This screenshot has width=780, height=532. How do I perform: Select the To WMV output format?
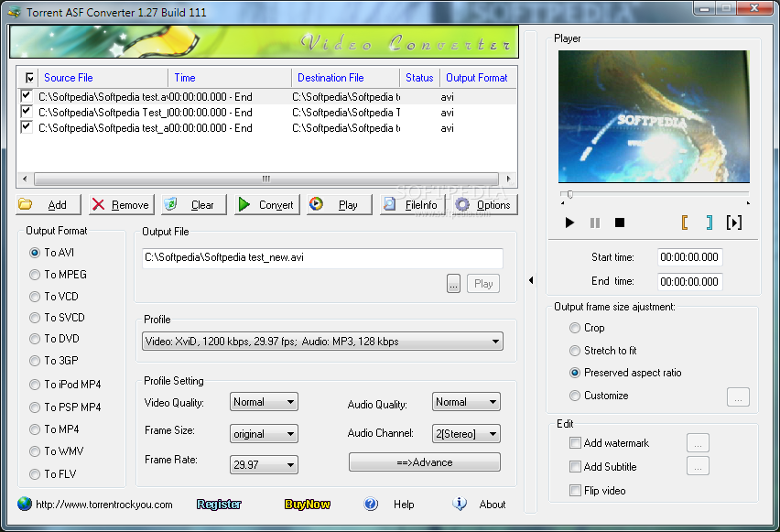pyautogui.click(x=34, y=451)
